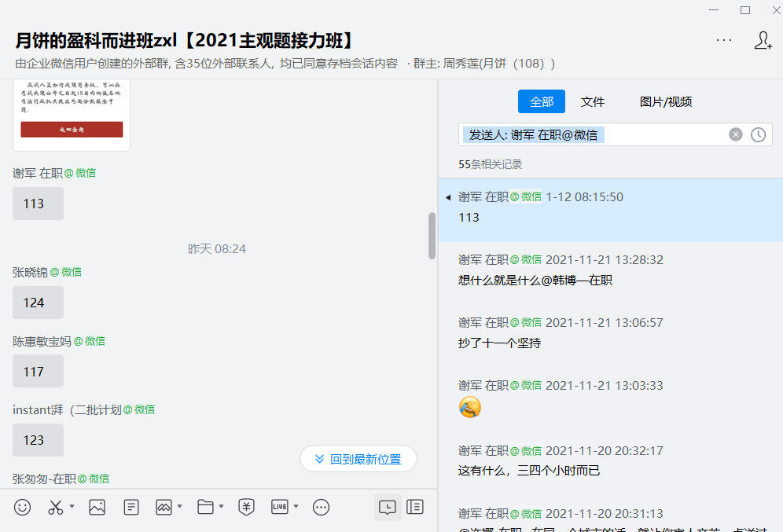Screen dimensions: 783x532
Task: Select the 全部 tab
Action: point(542,101)
